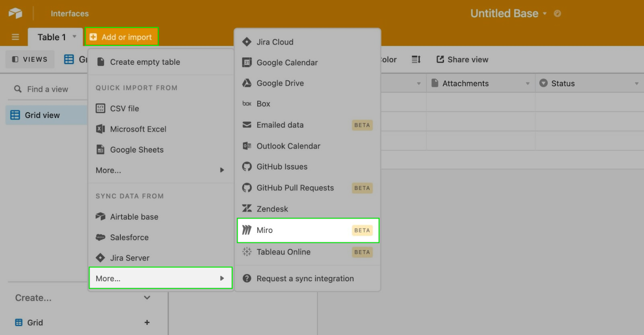644x335 pixels.
Task: Open Attachments column dropdown arrow
Action: pyautogui.click(x=527, y=84)
